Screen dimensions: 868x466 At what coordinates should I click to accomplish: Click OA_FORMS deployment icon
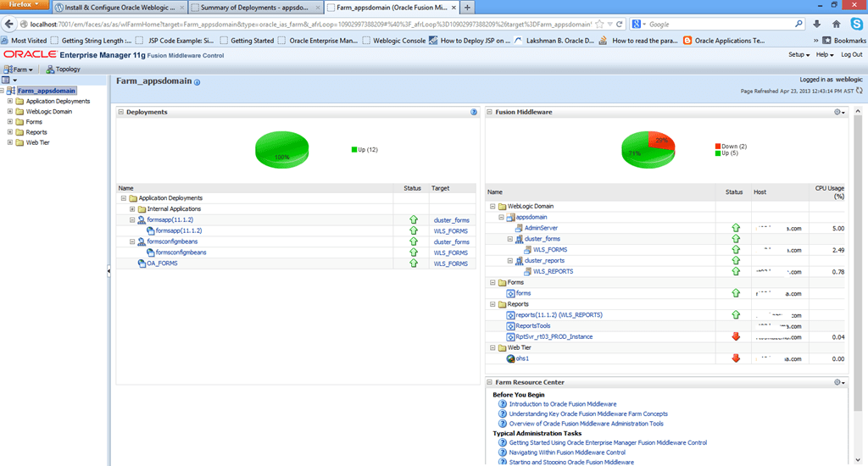[142, 264]
